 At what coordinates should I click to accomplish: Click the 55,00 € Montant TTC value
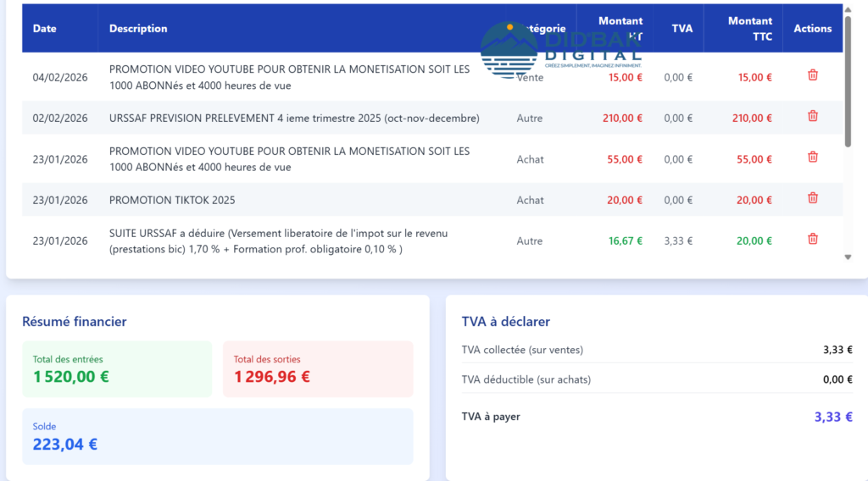coord(754,159)
